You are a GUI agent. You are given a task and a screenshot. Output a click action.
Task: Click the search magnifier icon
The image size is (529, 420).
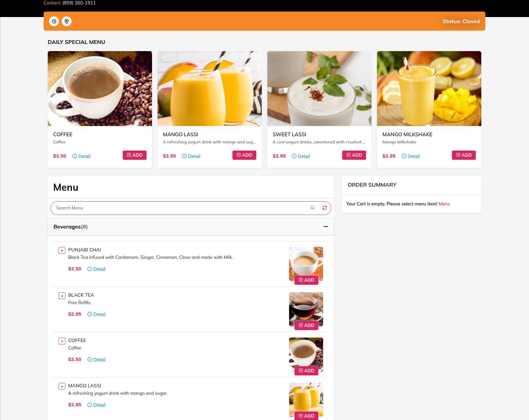pyautogui.click(x=312, y=208)
